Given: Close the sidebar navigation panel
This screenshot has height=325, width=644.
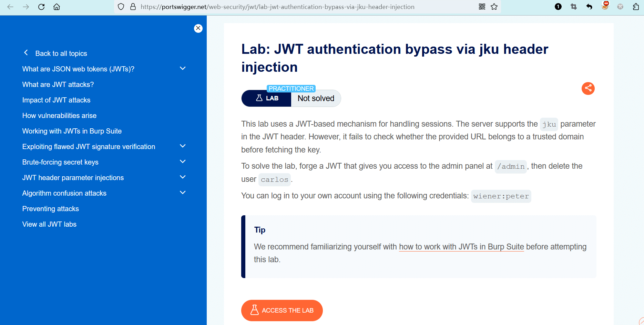Looking at the screenshot, I should coord(198,28).
